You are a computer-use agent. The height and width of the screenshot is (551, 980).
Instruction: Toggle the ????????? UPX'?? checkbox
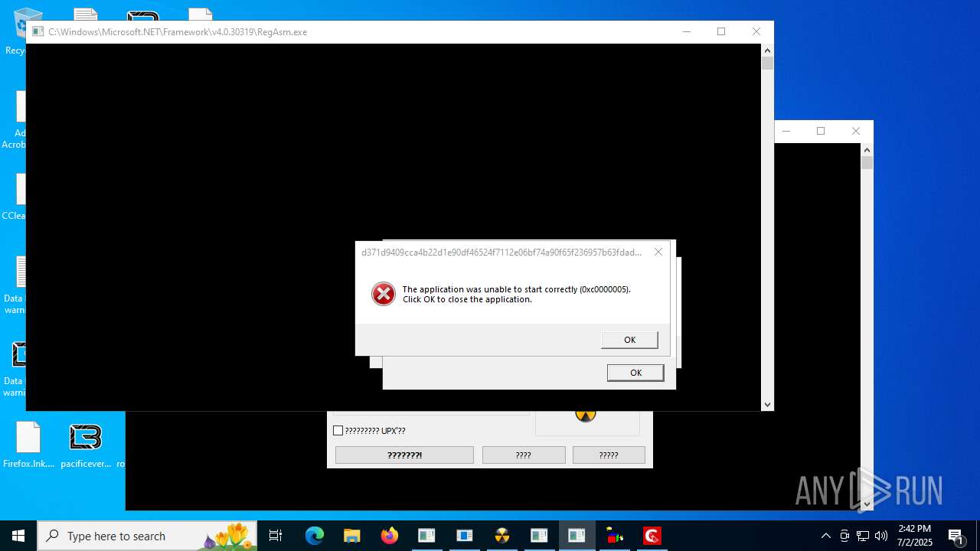coord(338,431)
